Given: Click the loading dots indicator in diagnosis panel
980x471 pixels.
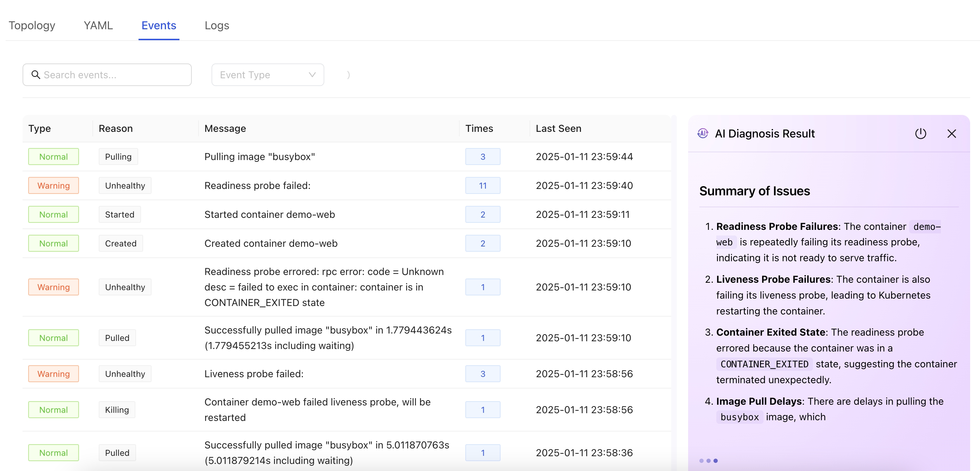Looking at the screenshot, I should [x=708, y=460].
